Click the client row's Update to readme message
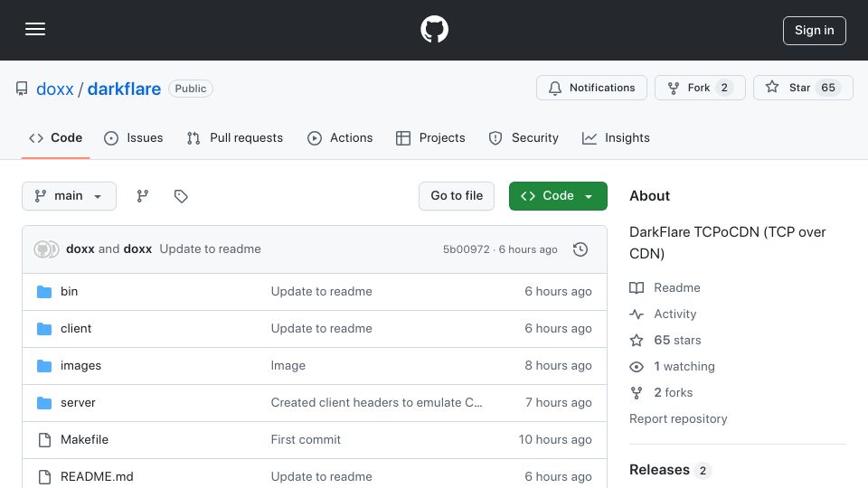 click(x=321, y=329)
